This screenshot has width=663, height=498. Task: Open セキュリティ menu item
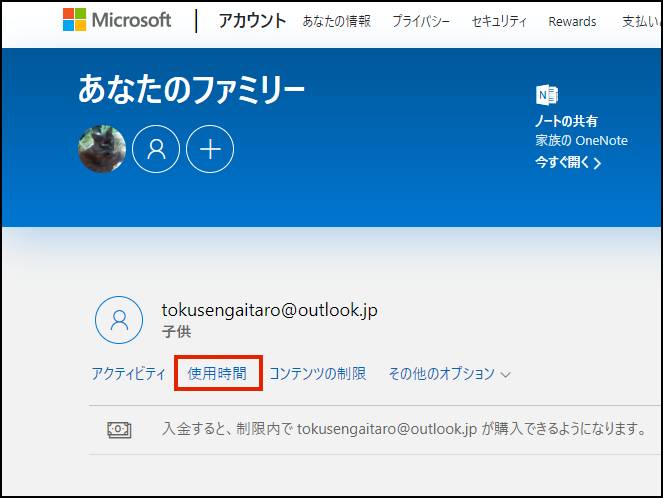pyautogui.click(x=499, y=21)
